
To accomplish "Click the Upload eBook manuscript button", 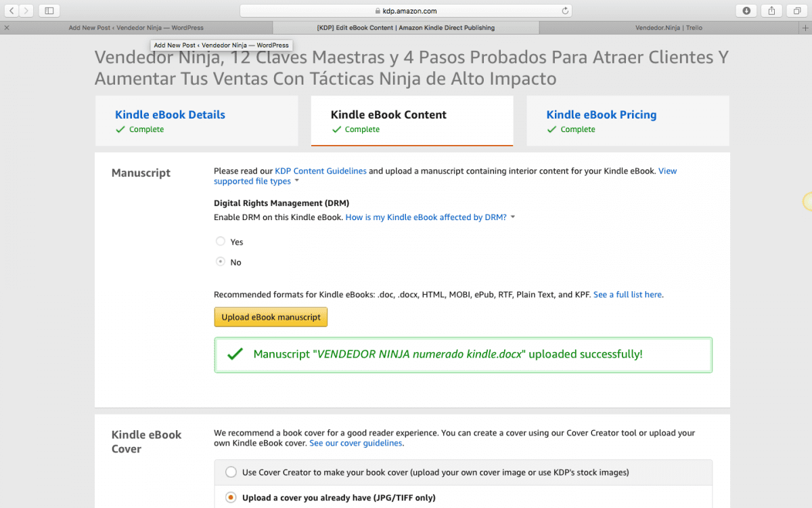I will (x=271, y=317).
